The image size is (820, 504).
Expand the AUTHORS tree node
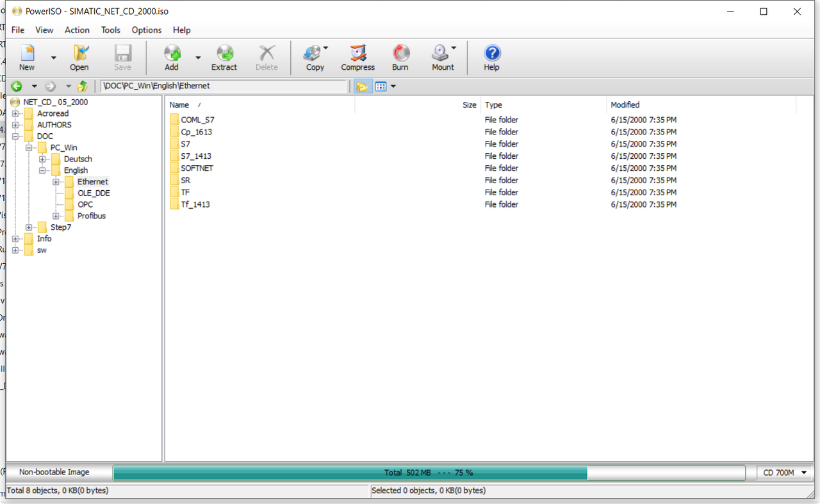pyautogui.click(x=15, y=125)
